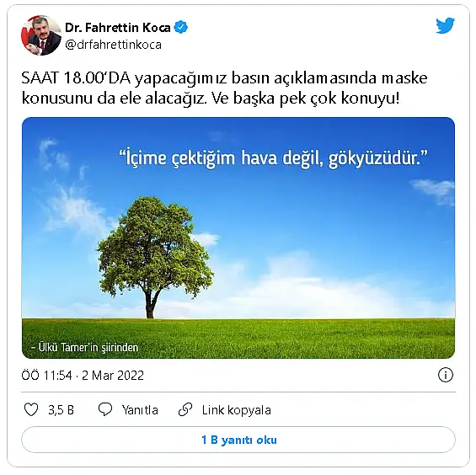This screenshot has width=476, height=475.
Task: Click the 3,5 B like count
Action: (x=61, y=410)
